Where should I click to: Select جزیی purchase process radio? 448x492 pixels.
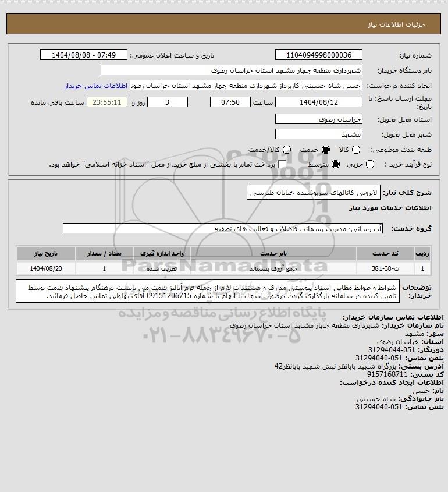click(370, 164)
